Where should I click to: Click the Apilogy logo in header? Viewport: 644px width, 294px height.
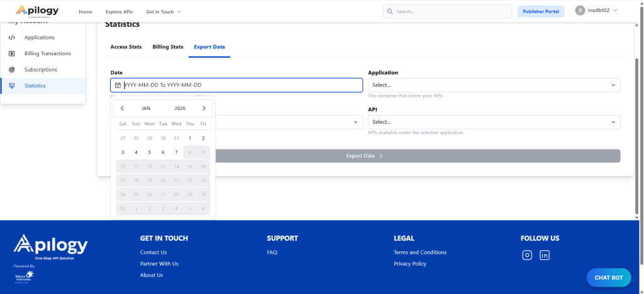coord(37,11)
